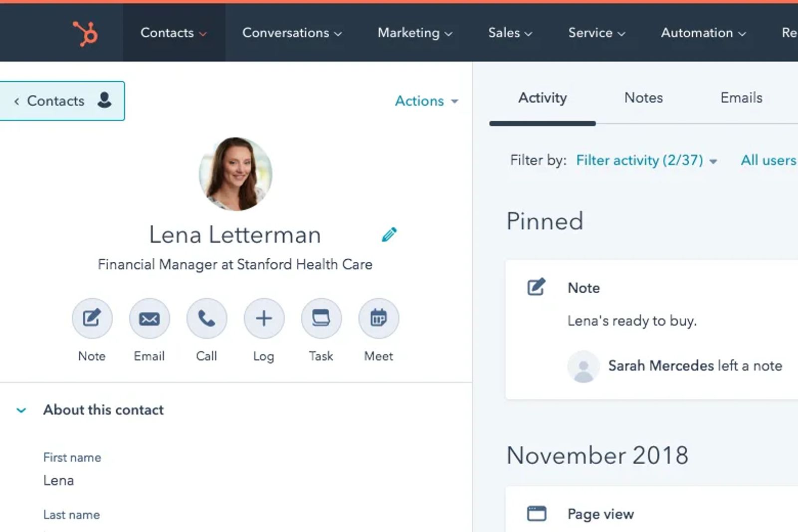This screenshot has height=532, width=798.
Task: Start a Call with the phone icon
Action: click(206, 318)
